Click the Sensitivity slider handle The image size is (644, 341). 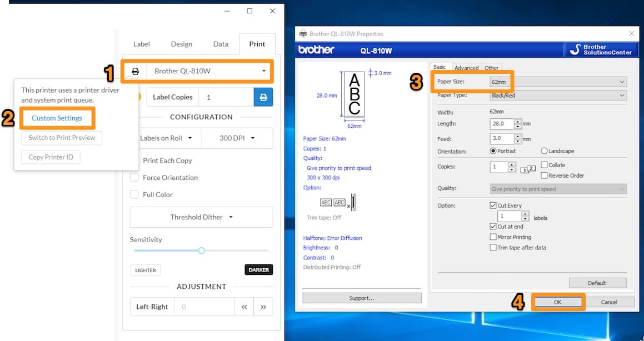[201, 250]
